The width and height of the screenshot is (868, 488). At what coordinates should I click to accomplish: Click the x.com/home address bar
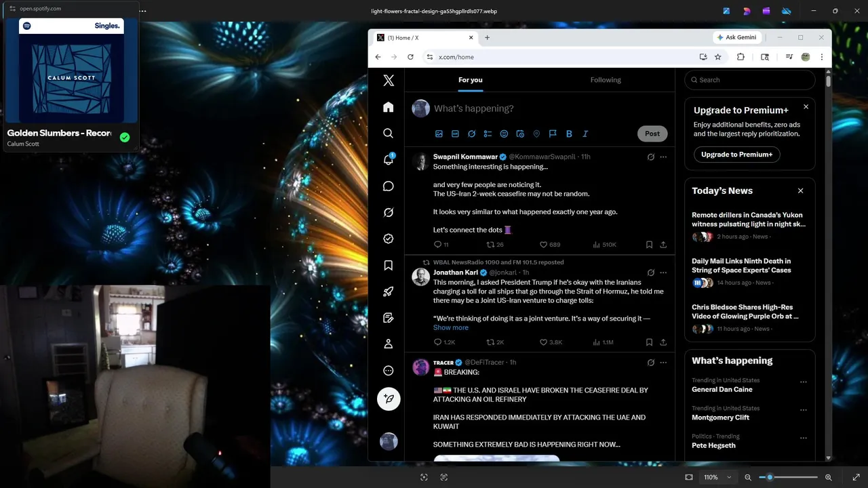(560, 57)
